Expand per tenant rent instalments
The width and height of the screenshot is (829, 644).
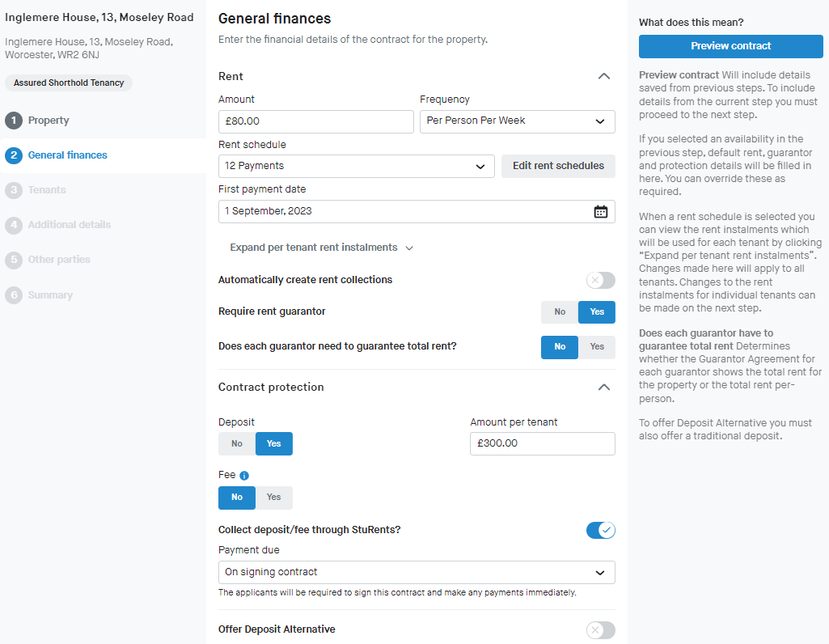321,248
